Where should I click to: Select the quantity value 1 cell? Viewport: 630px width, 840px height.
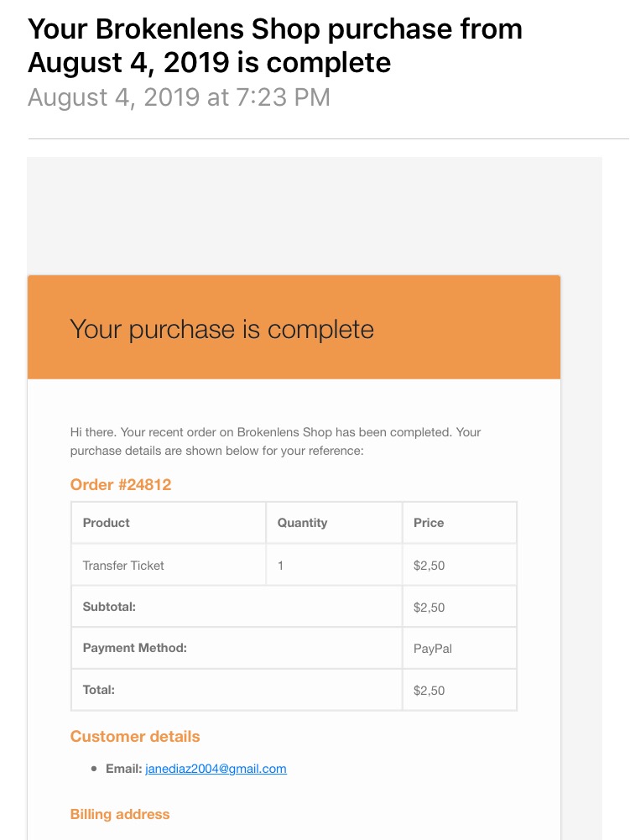click(x=334, y=566)
